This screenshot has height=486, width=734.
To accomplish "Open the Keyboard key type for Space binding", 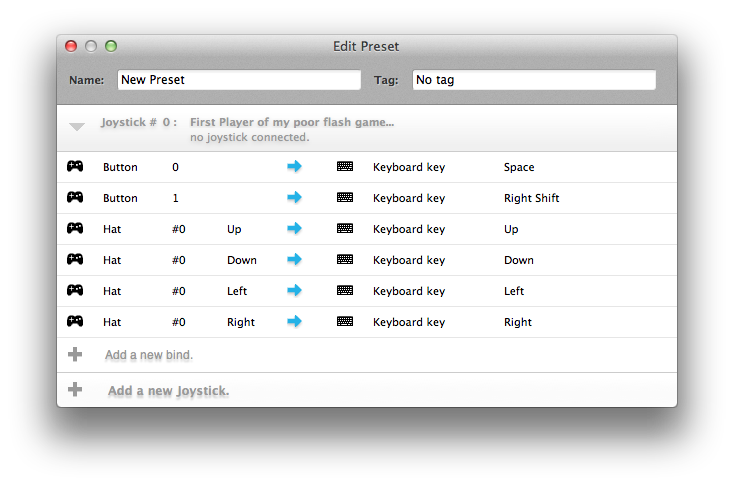I will 409,167.
